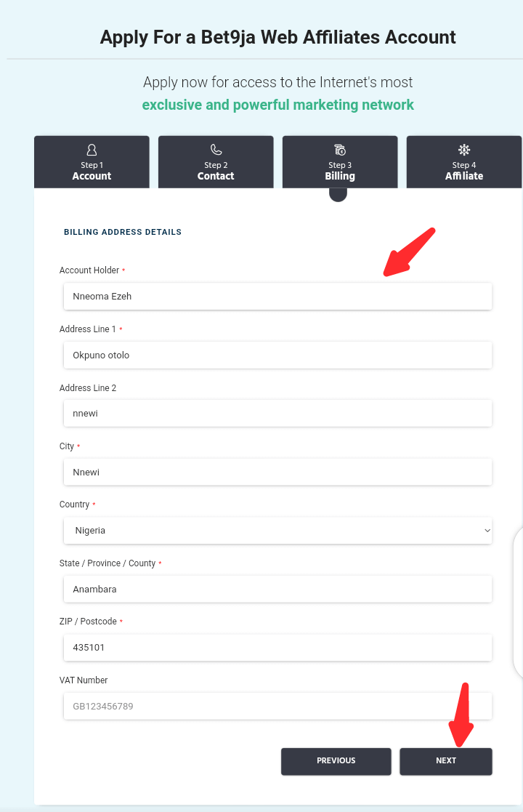This screenshot has height=812, width=523.
Task: Click the empty VAT Number field
Action: (277, 706)
